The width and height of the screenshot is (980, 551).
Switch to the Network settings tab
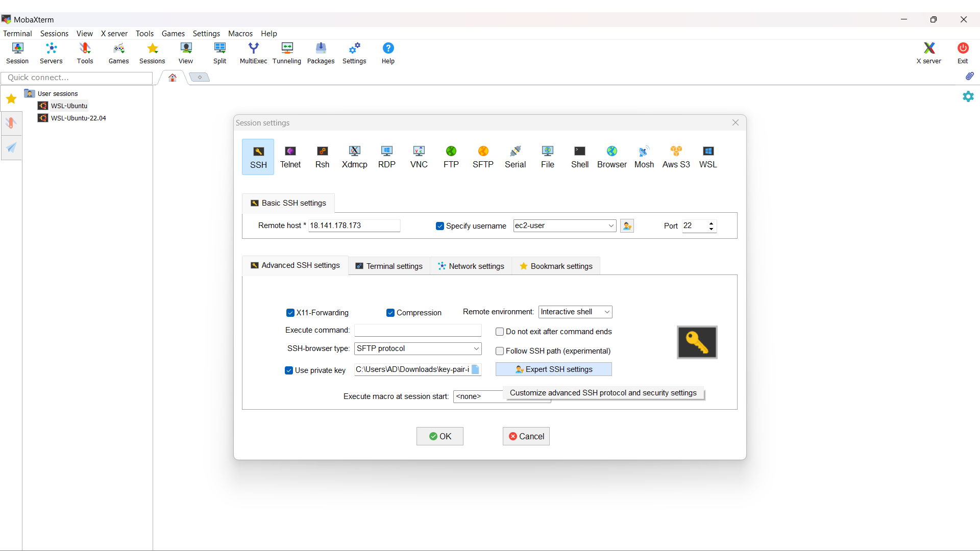(471, 266)
